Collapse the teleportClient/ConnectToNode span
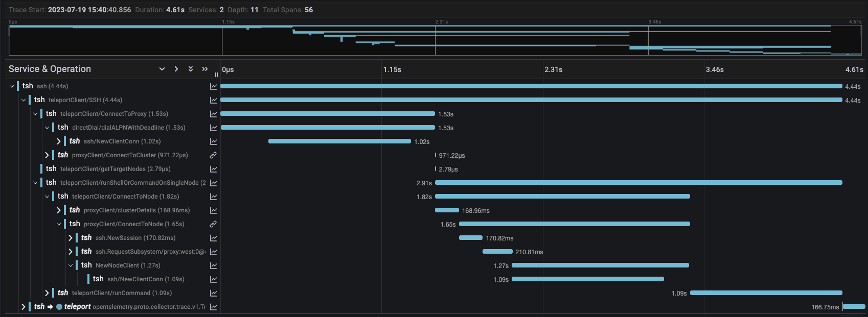This screenshot has width=868, height=317. [47, 197]
